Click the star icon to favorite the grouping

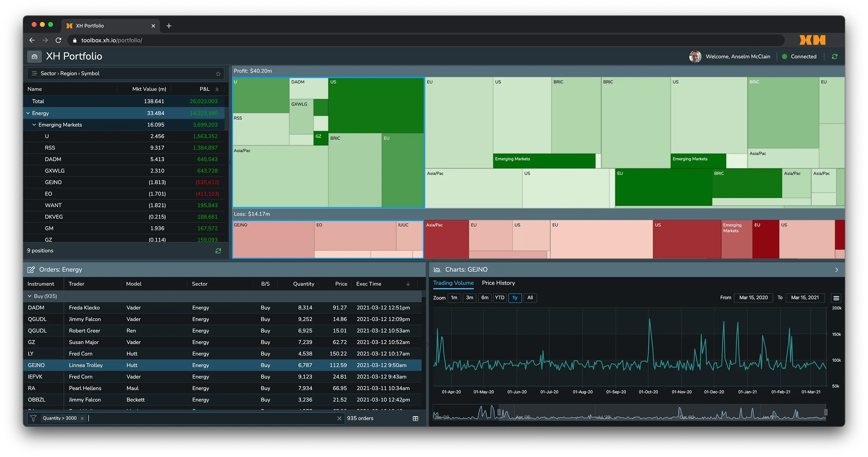[218, 74]
